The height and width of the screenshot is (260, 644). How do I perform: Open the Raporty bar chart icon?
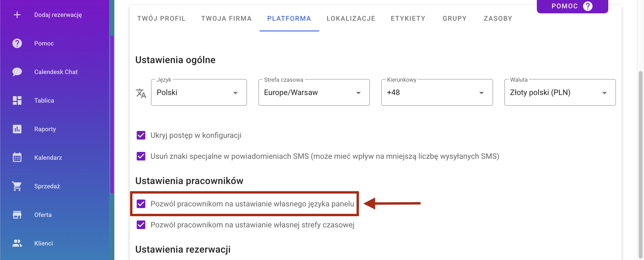pos(17,129)
